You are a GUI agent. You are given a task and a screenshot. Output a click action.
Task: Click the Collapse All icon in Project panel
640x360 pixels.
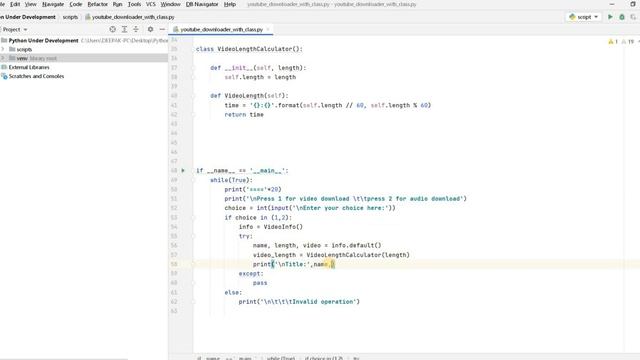pyautogui.click(x=136, y=29)
